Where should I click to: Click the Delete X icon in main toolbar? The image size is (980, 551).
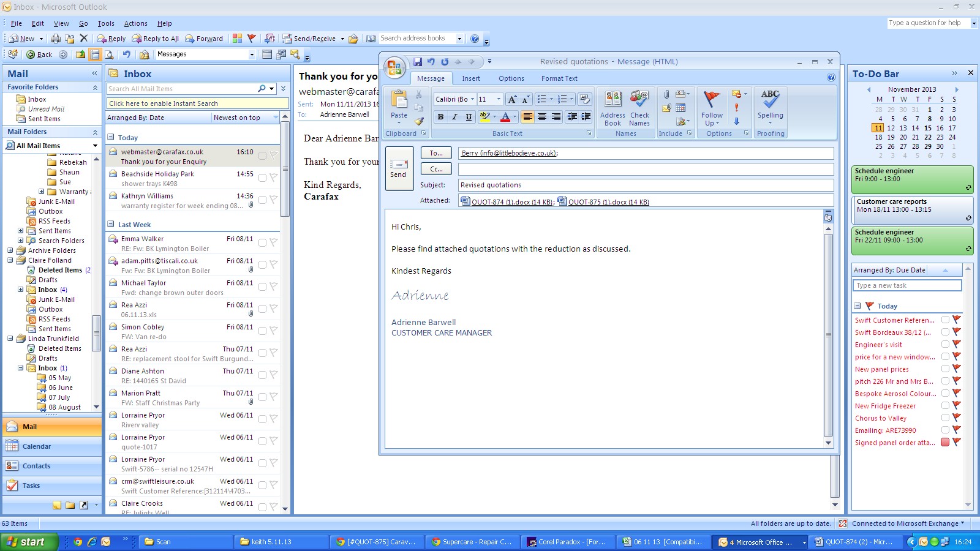[84, 39]
